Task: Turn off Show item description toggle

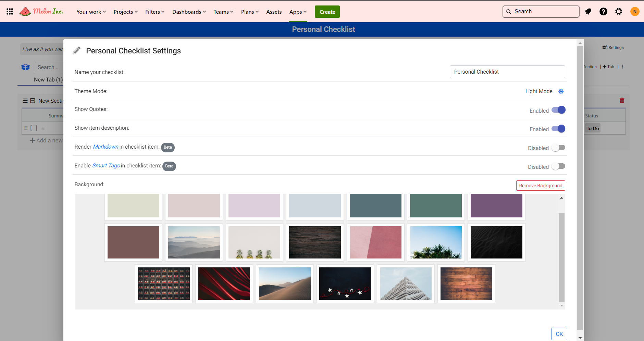Action: [x=558, y=129]
